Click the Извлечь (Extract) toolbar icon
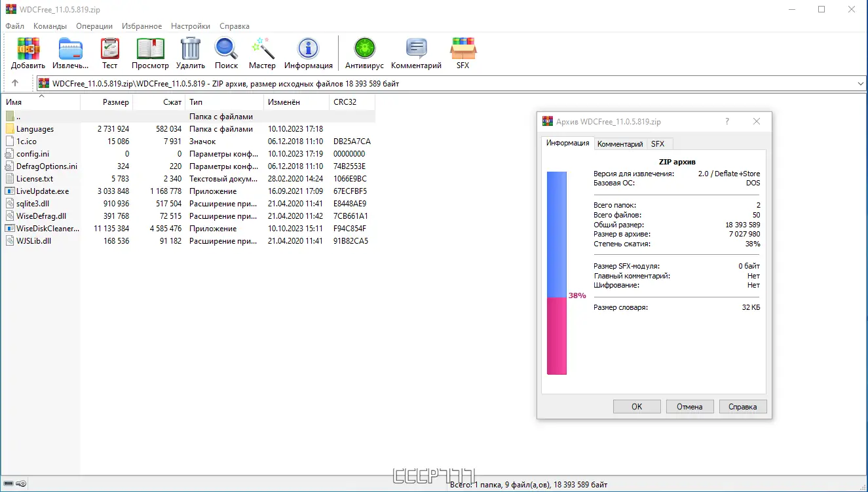The image size is (868, 492). click(71, 48)
